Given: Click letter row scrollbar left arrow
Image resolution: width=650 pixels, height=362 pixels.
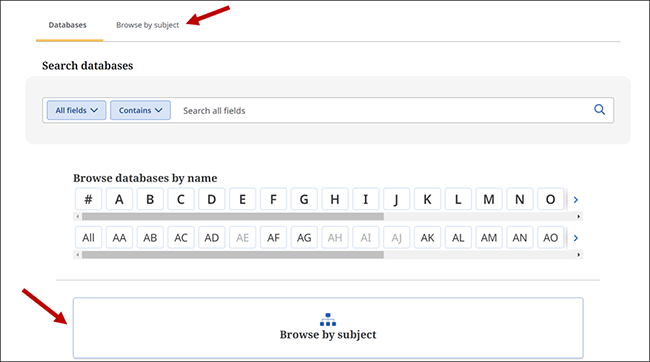Looking at the screenshot, I should coord(78,216).
